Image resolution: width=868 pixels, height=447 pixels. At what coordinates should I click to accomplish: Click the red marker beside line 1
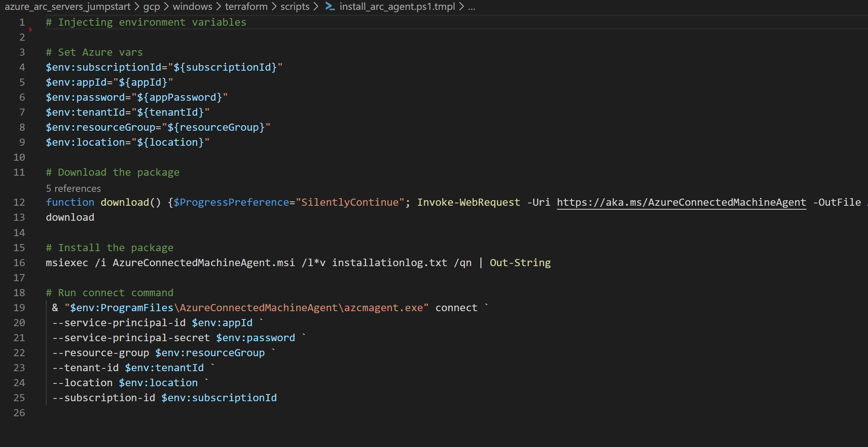coord(30,30)
